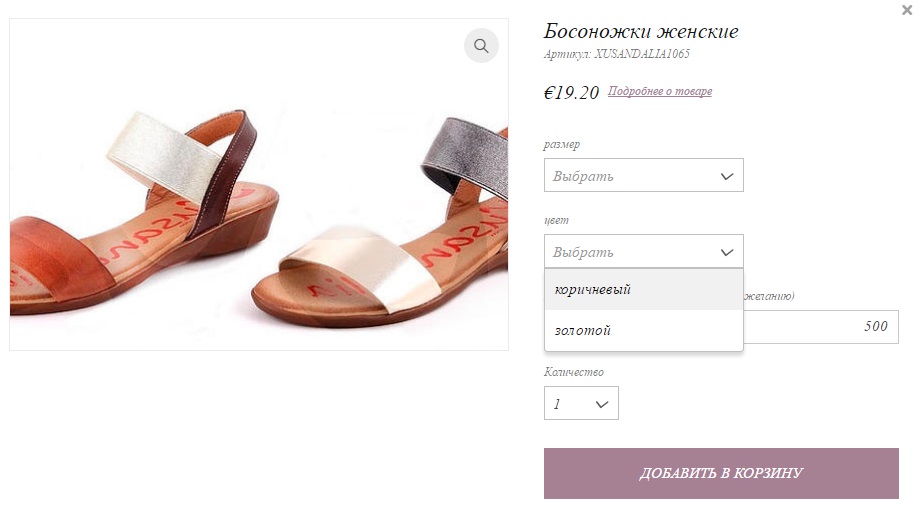The width and height of the screenshot is (918, 511).
Task: Click the цвет field label
Action: coord(556,221)
